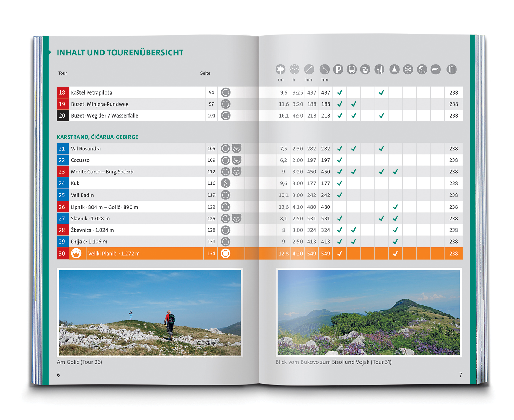Click the green arrow beside Inhalt und Tourenübersicht
The height and width of the screenshot is (420, 514).
[50, 52]
